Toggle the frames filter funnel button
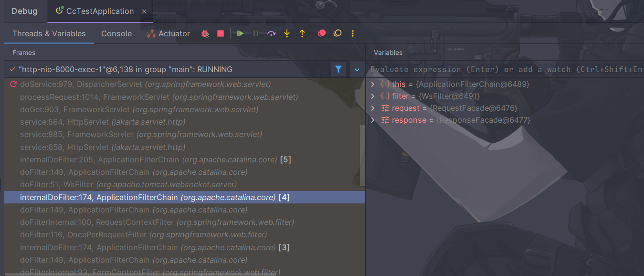The width and height of the screenshot is (644, 276). pyautogui.click(x=338, y=69)
